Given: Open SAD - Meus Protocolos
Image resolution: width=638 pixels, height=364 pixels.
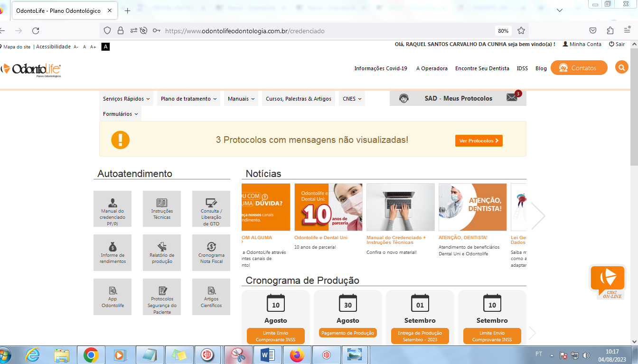Looking at the screenshot, I should (x=458, y=98).
